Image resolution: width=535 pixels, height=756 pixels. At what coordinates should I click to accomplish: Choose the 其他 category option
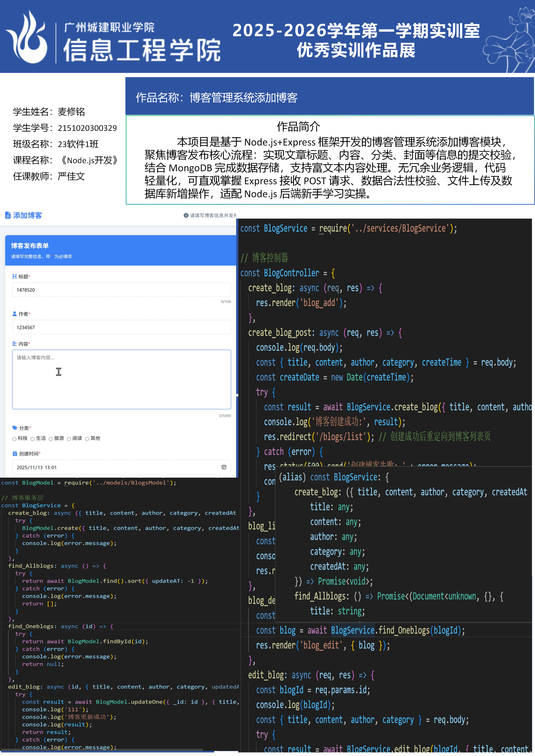pos(87,439)
